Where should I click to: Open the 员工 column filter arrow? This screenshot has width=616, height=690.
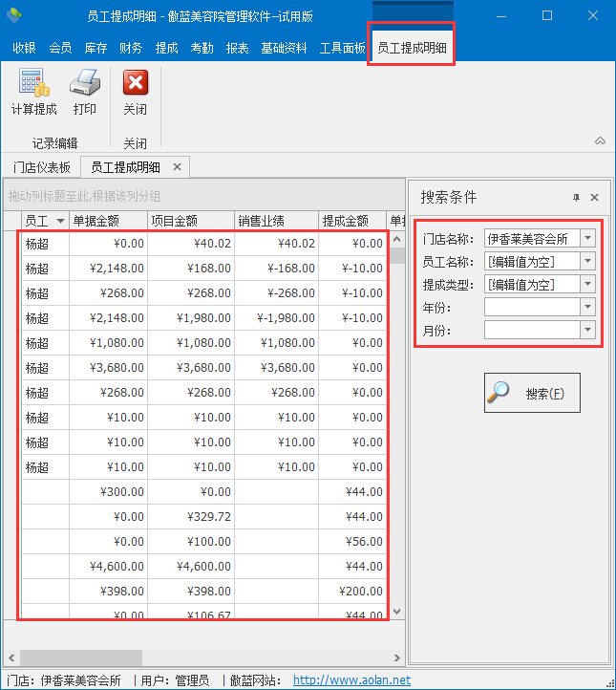[x=61, y=221]
